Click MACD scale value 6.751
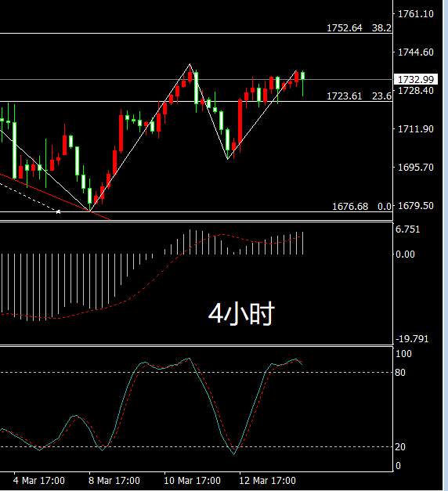Image resolution: width=448 pixels, height=491 pixels. pyautogui.click(x=407, y=229)
